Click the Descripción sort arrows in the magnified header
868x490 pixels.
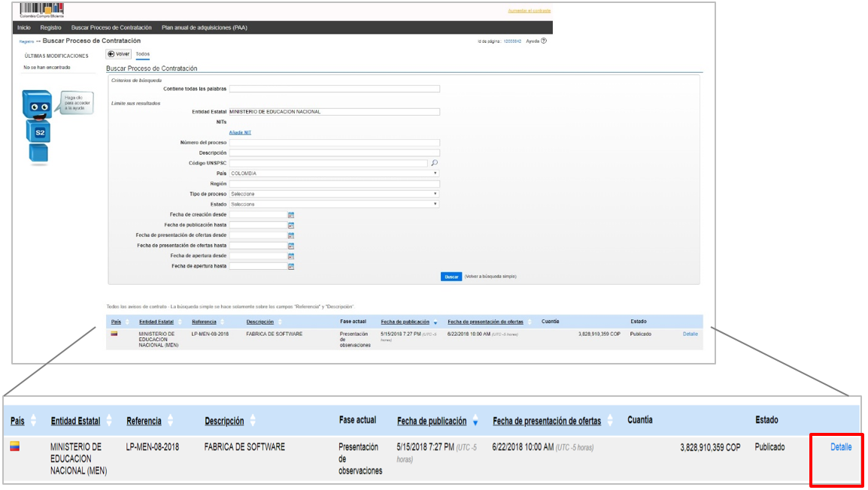click(253, 420)
